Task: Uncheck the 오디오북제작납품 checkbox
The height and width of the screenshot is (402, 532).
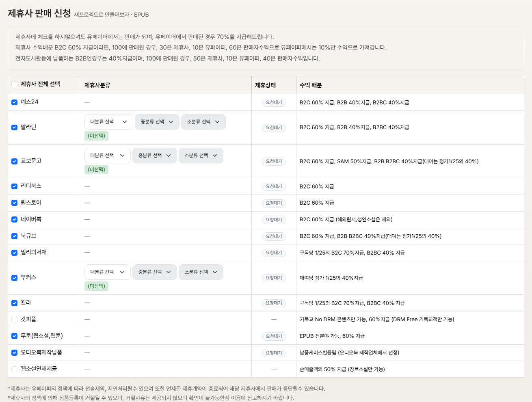Action: pyautogui.click(x=15, y=353)
